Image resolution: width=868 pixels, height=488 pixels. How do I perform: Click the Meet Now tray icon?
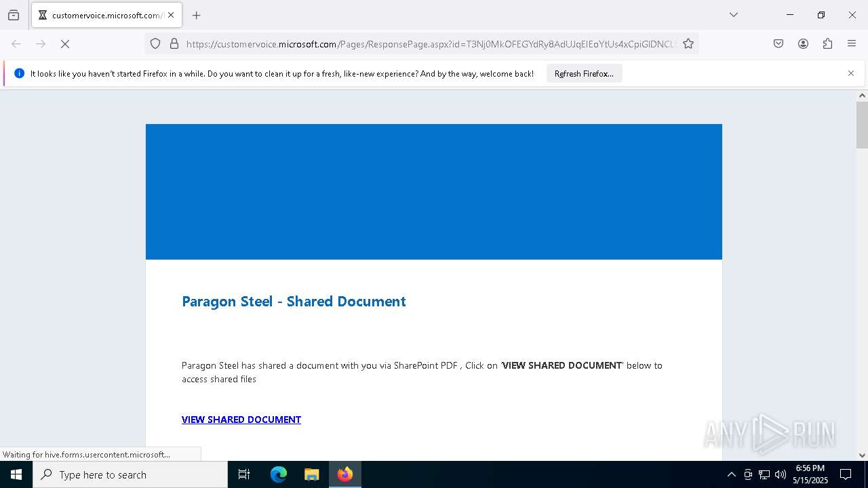point(748,474)
